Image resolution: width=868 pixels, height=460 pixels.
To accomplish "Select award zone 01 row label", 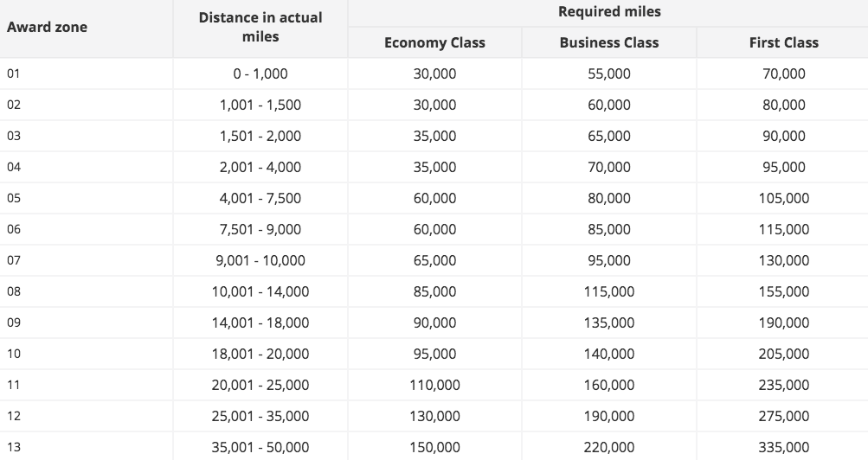I will [14, 73].
